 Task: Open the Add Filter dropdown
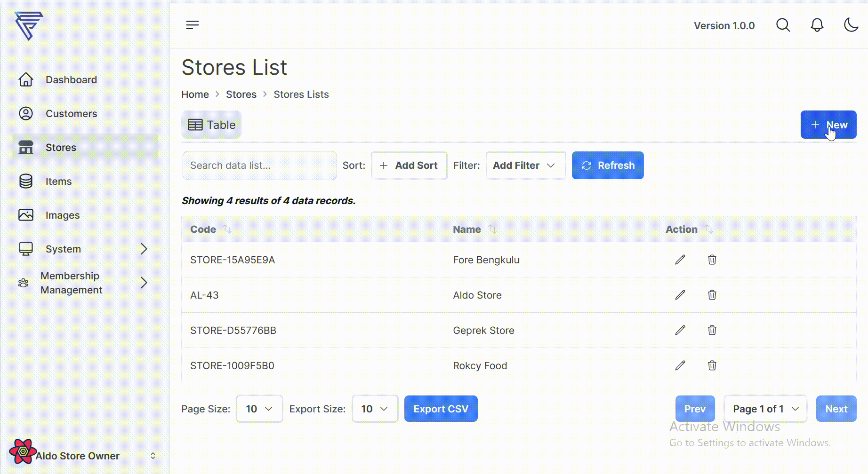tap(526, 166)
